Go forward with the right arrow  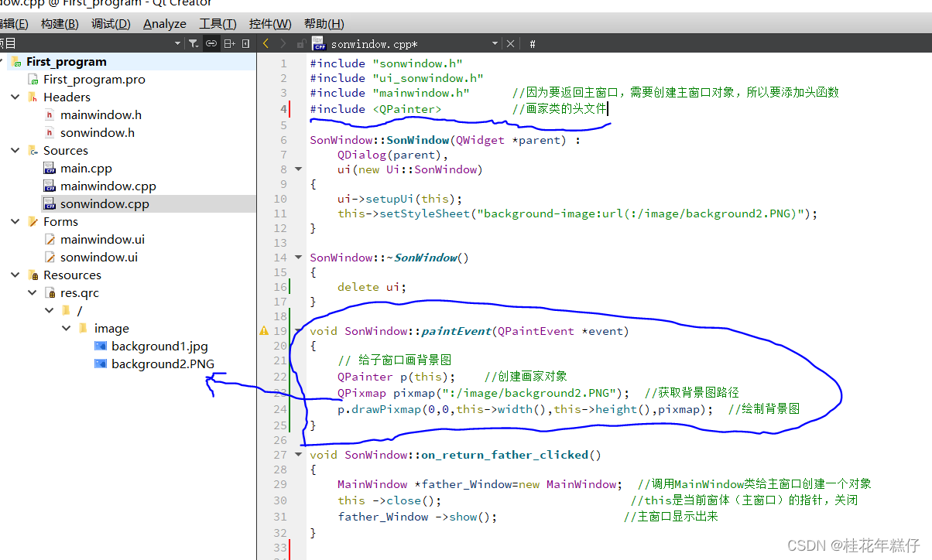pos(283,44)
